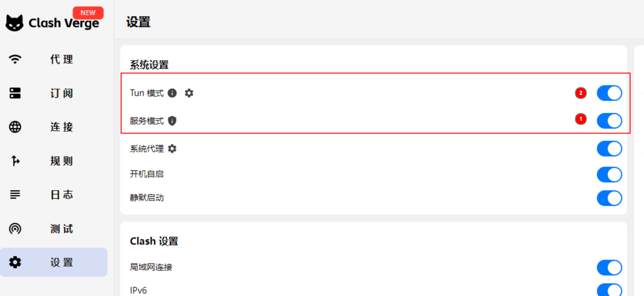Click the 订阅 server icon
The width and height of the screenshot is (644, 296).
pos(15,93)
